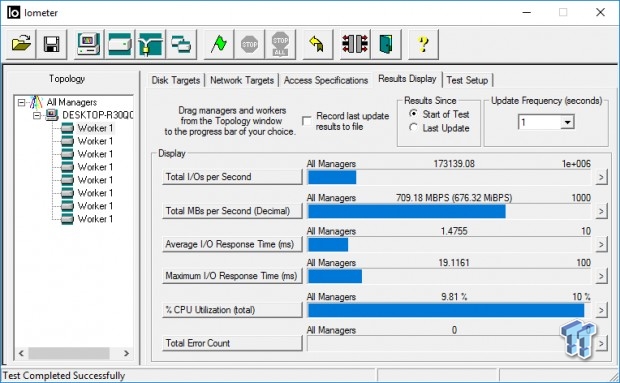Click Total MBs per Second (Decimal) button
Viewport: 620px width, 383px height.
[x=232, y=211]
